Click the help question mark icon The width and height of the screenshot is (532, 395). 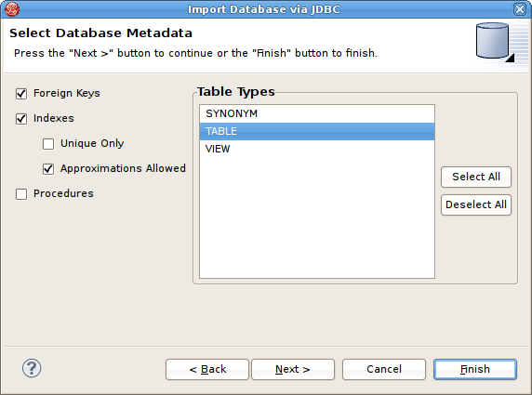pyautogui.click(x=32, y=368)
